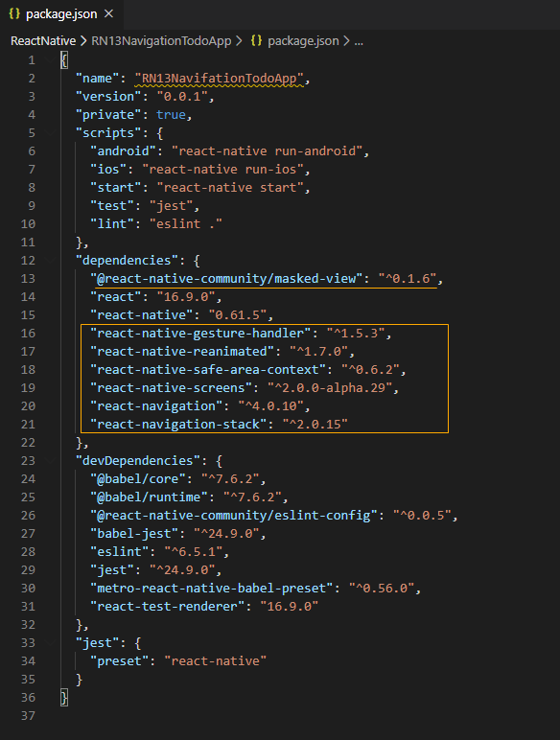Click line number 13 in the gutter

[28, 279]
